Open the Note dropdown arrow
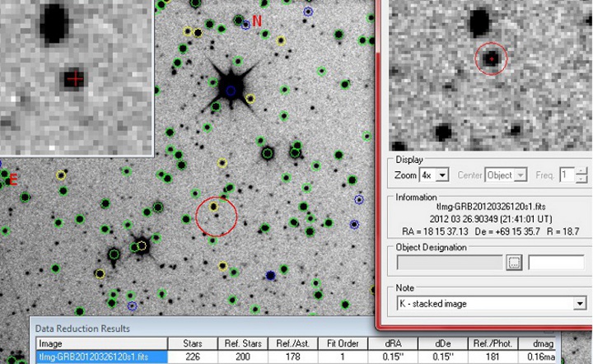The height and width of the screenshot is (364, 593). 579,304
